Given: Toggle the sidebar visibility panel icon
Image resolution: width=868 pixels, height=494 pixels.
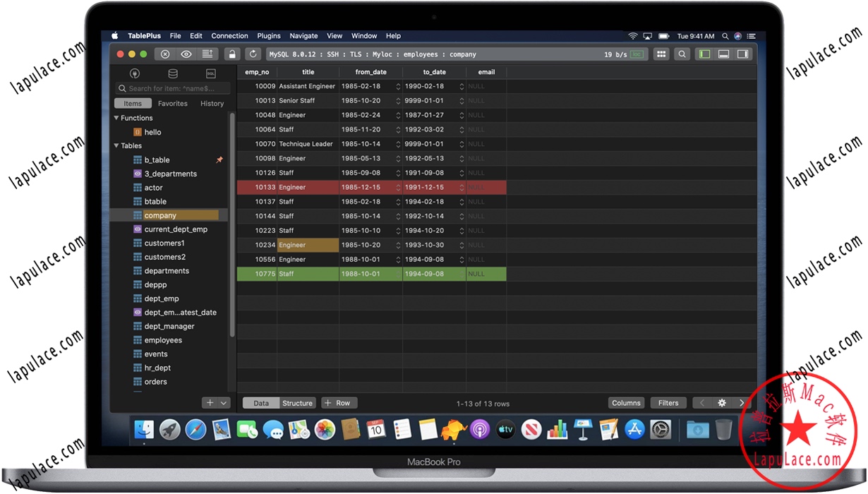Looking at the screenshot, I should (704, 54).
